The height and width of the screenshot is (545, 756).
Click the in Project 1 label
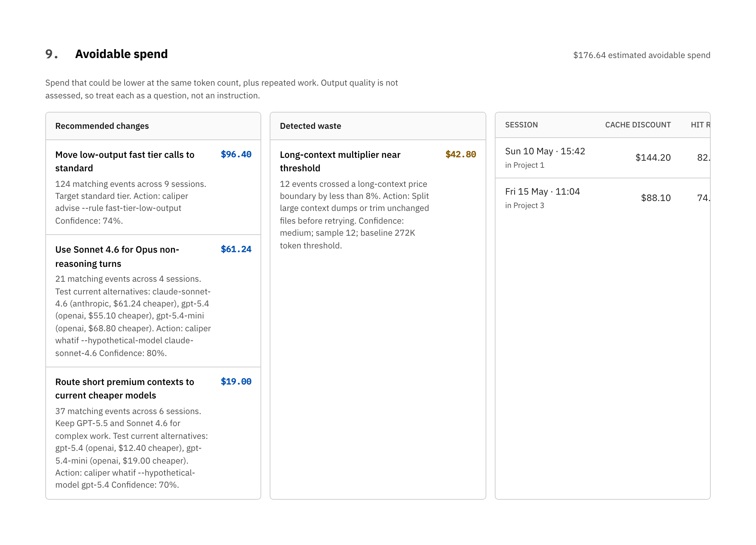pyautogui.click(x=525, y=165)
